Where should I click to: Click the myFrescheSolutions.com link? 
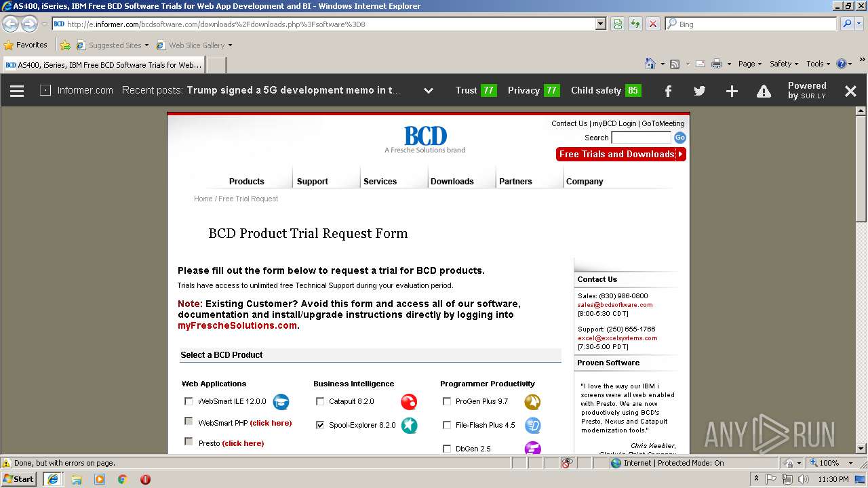tap(237, 325)
